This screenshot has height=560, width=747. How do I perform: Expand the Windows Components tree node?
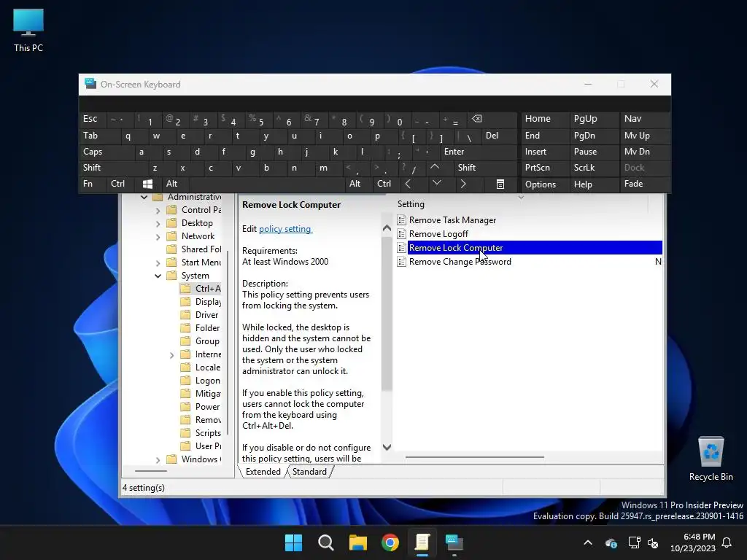(158, 460)
